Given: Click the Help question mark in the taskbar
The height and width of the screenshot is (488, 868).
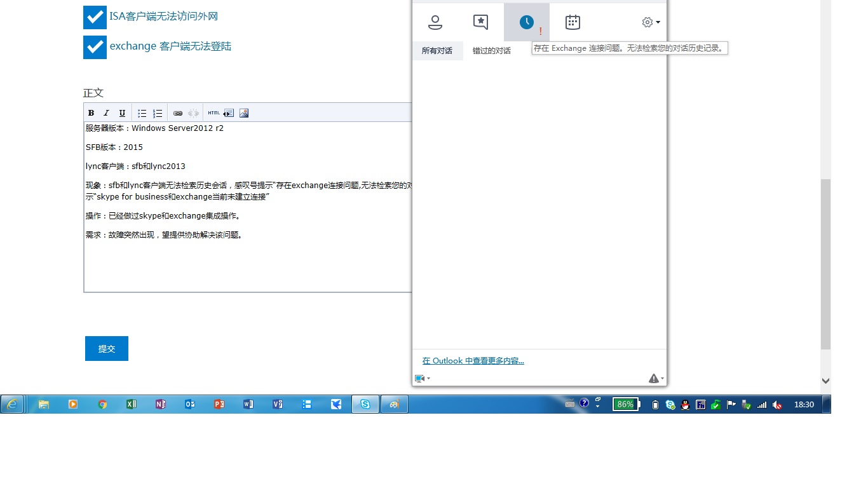Looking at the screenshot, I should (x=584, y=403).
